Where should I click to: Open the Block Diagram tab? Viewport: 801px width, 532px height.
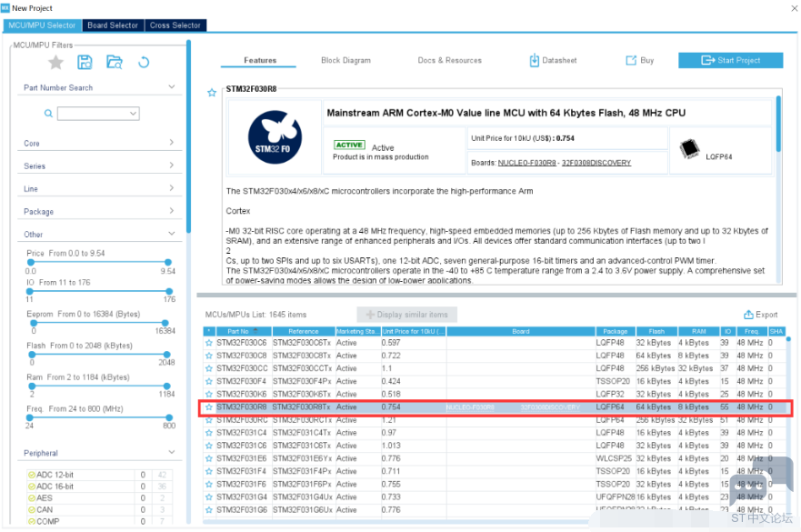click(x=345, y=60)
